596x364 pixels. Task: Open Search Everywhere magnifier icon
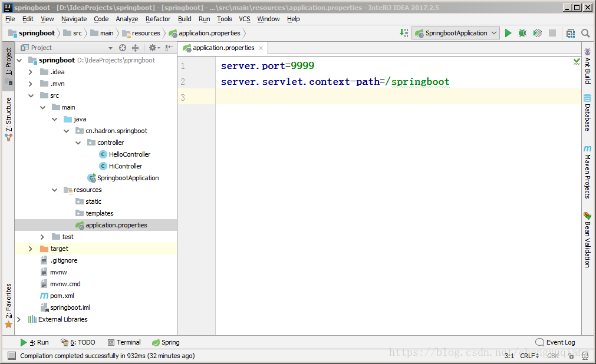tap(585, 33)
